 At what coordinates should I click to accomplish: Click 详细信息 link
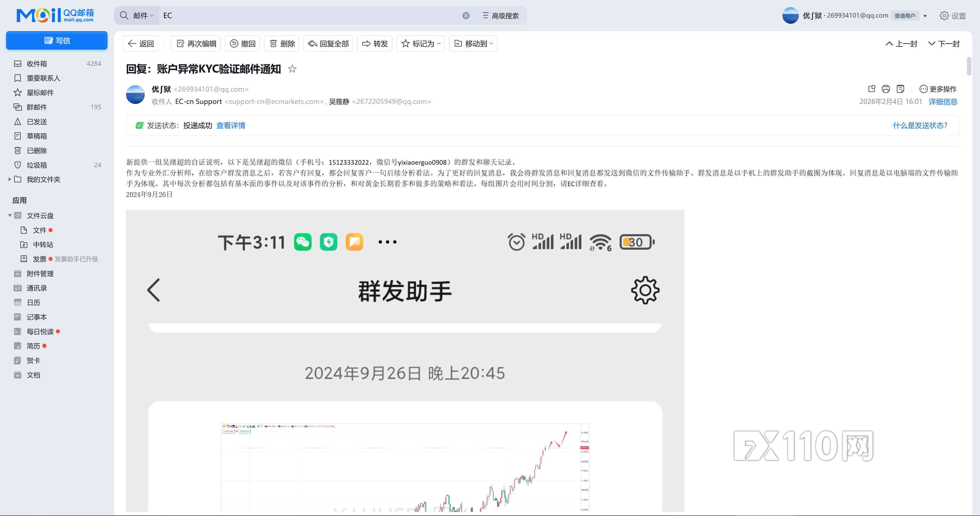tap(943, 102)
